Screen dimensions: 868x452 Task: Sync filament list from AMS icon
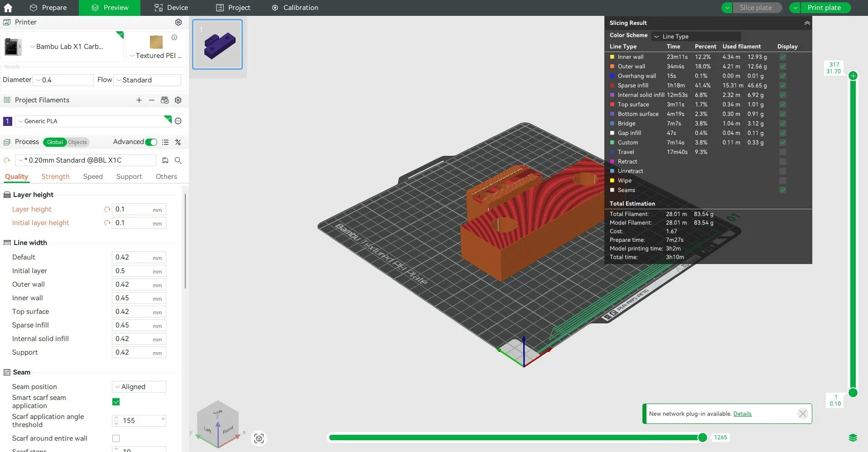pyautogui.click(x=165, y=100)
